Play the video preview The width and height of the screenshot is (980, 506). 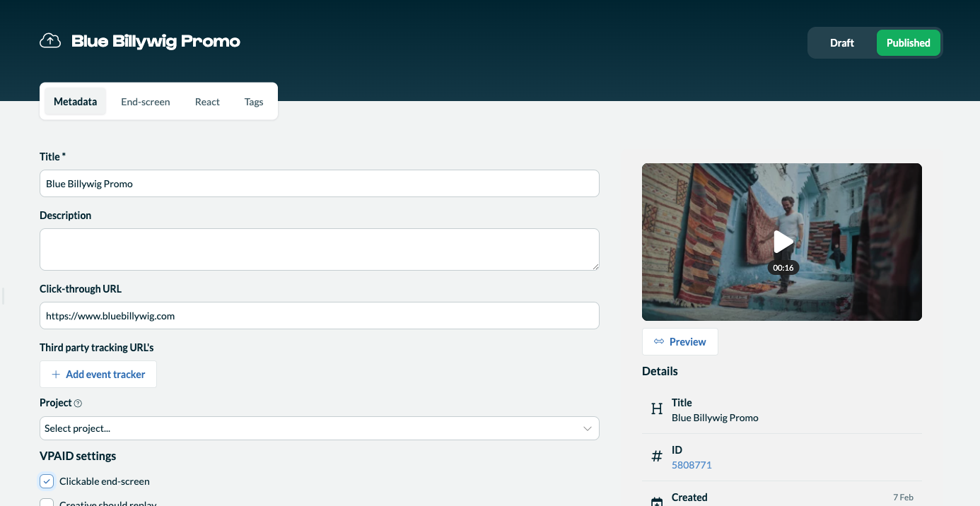(783, 242)
